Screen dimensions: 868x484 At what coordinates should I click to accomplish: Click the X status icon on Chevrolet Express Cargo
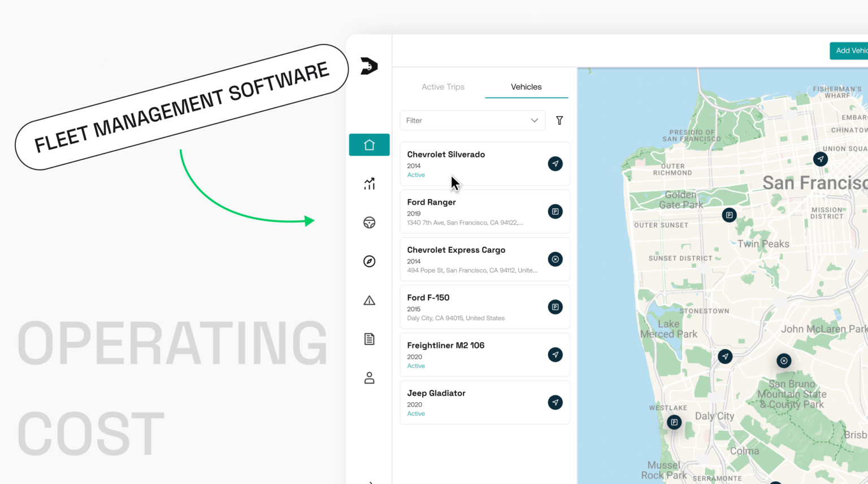coord(555,259)
